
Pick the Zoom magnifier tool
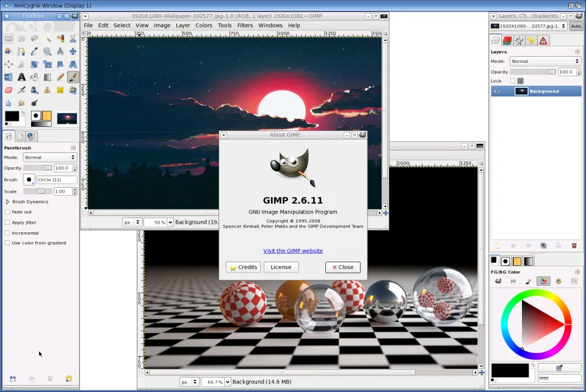coord(47,52)
